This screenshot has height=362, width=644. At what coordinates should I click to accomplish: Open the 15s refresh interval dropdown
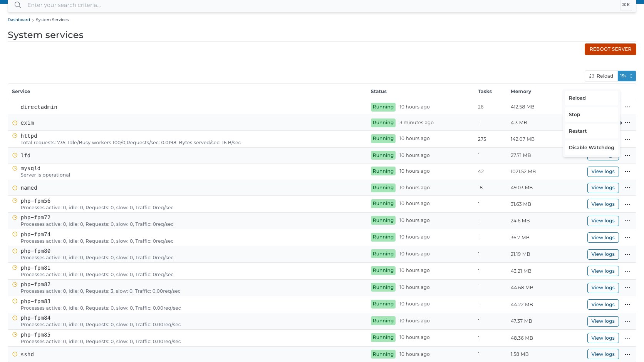627,76
